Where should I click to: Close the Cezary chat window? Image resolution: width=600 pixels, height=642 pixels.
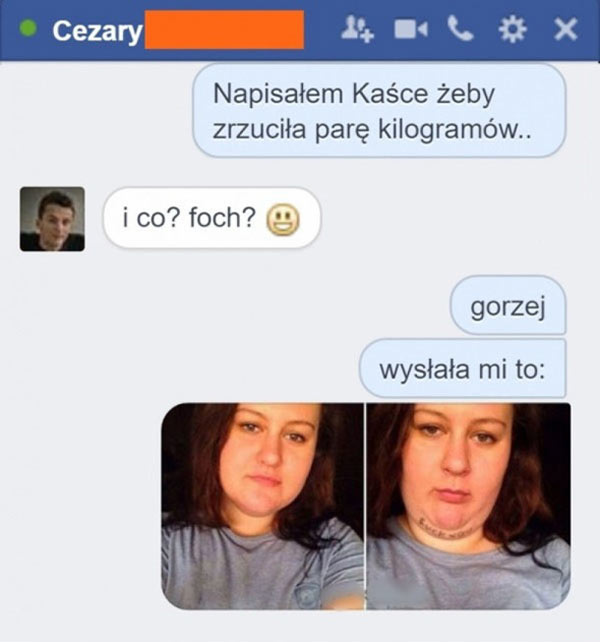[566, 29]
